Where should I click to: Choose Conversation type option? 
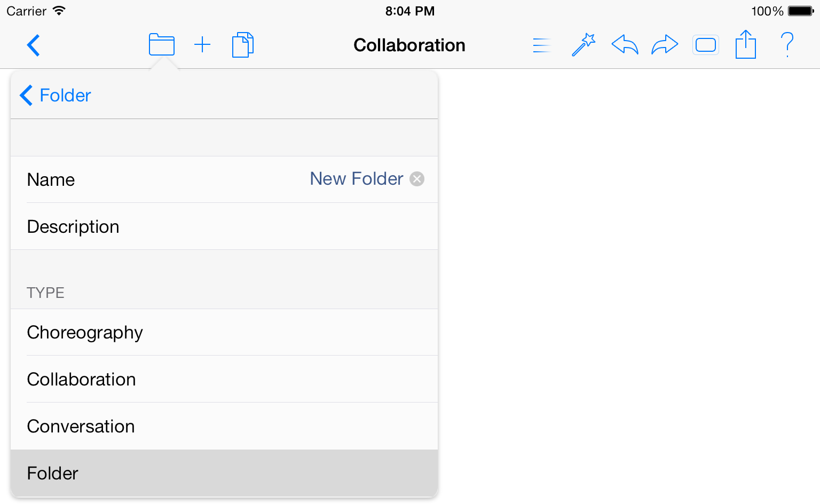tap(224, 426)
